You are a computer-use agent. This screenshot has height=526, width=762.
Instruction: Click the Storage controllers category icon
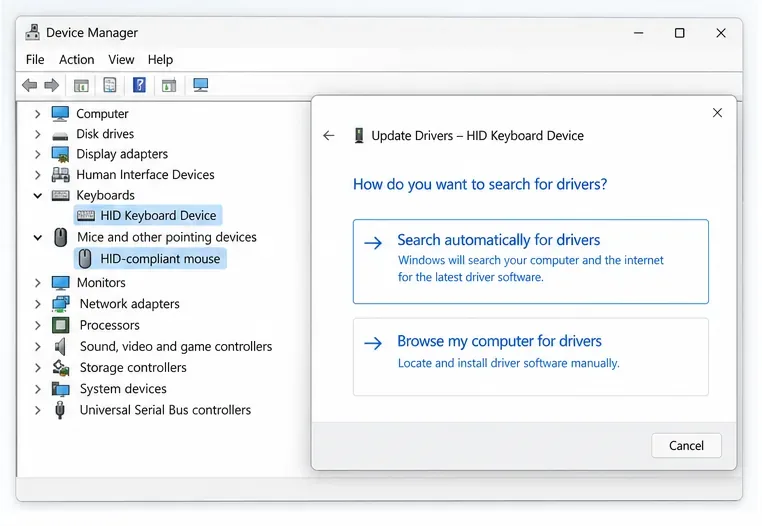[x=61, y=368]
